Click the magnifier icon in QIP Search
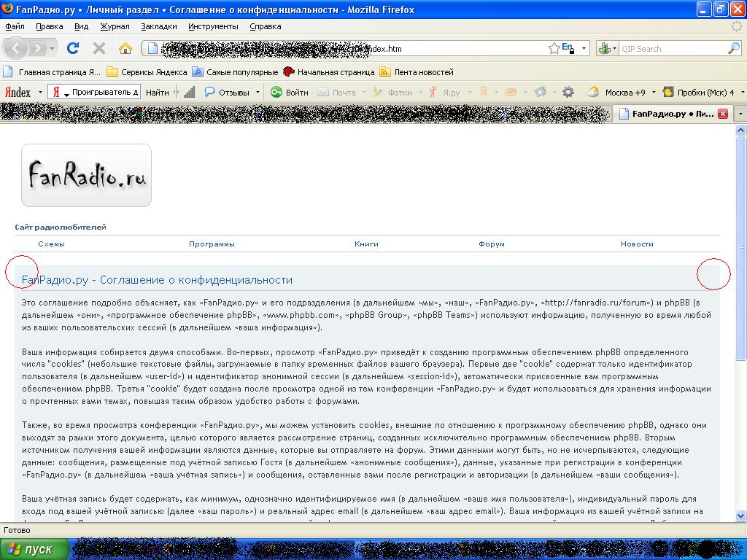This screenshot has height=560, width=747. [x=733, y=49]
